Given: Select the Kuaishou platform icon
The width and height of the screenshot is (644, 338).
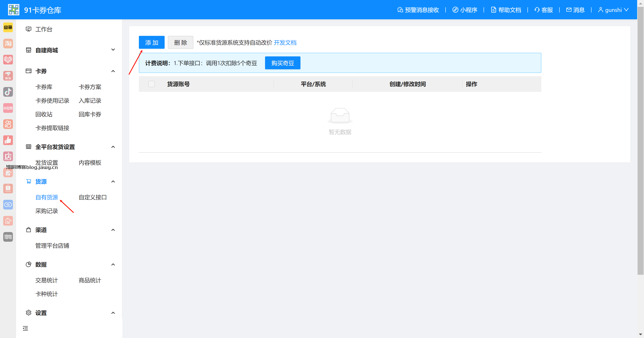Looking at the screenshot, I should (x=8, y=124).
